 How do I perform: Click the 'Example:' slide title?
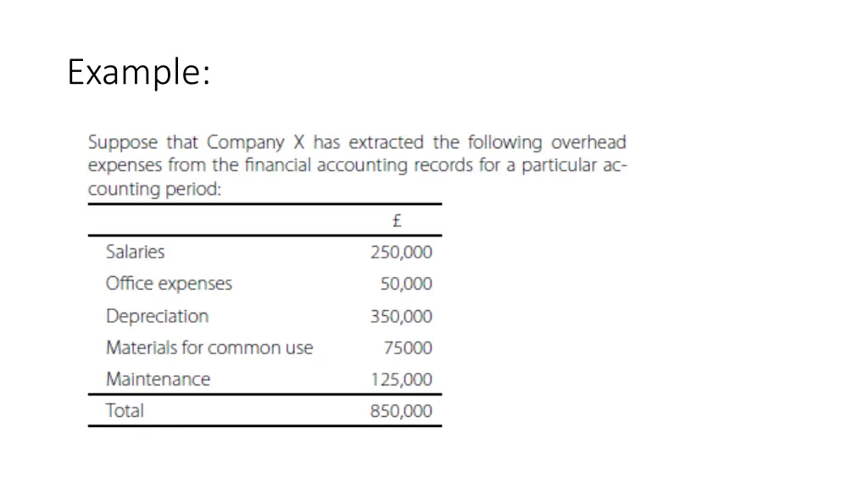click(x=138, y=72)
